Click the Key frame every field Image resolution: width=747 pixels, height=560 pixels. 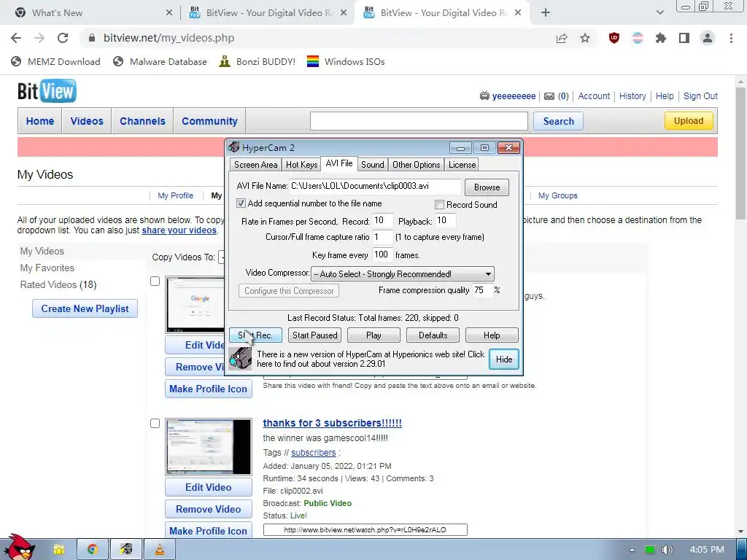[382, 254]
